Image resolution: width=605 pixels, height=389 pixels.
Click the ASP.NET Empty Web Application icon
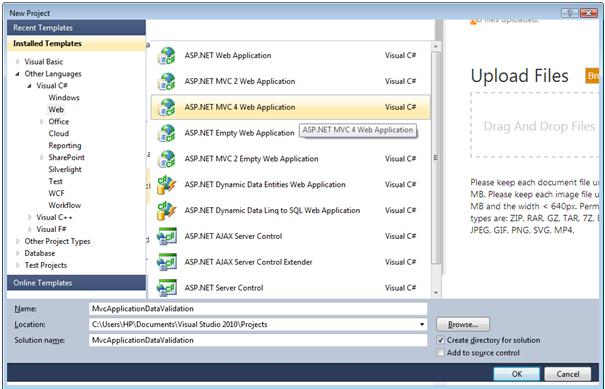(x=167, y=133)
